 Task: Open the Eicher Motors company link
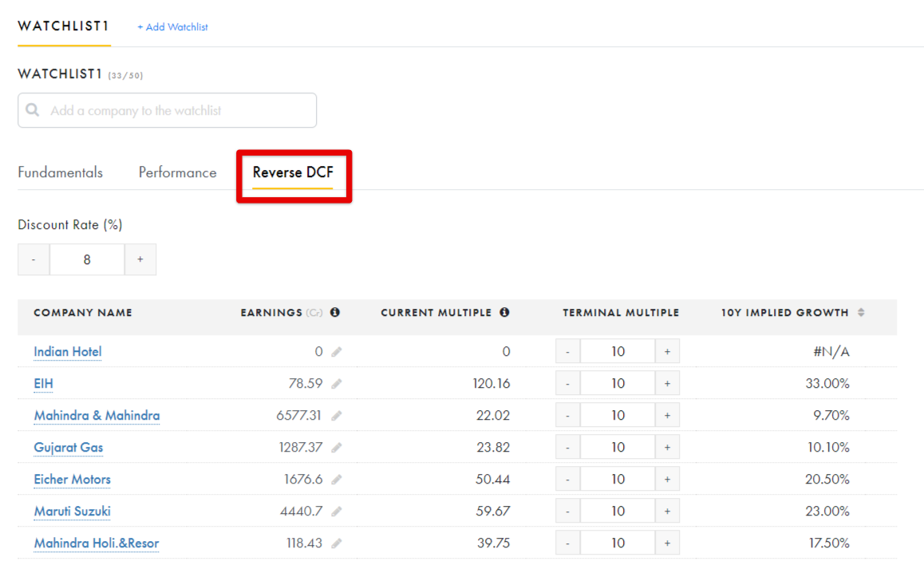click(73, 479)
